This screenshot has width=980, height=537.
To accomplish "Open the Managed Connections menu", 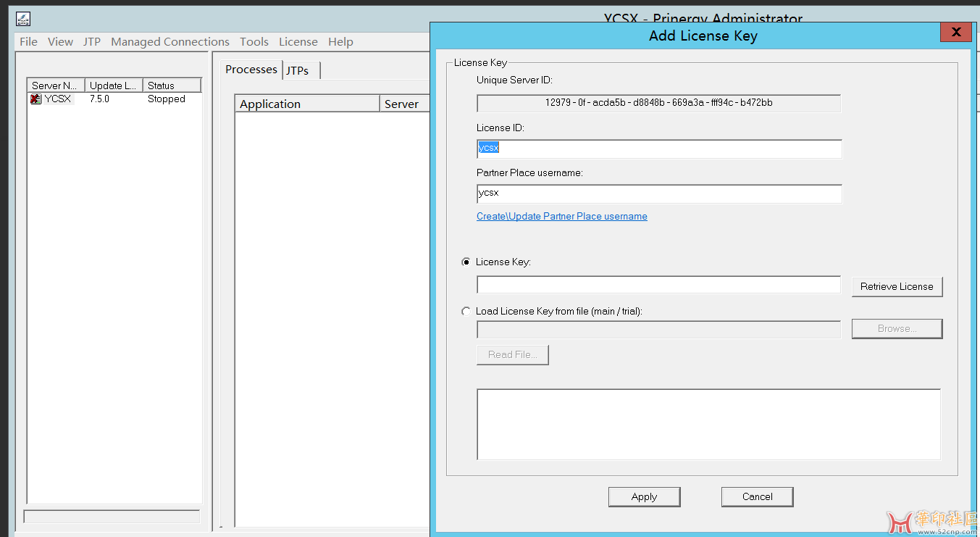I will tap(170, 42).
